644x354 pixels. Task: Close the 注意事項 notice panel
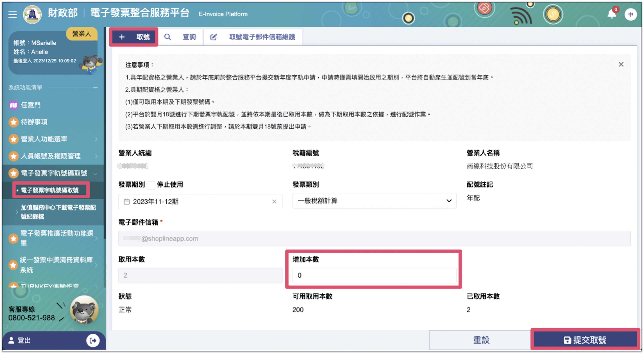tap(621, 64)
